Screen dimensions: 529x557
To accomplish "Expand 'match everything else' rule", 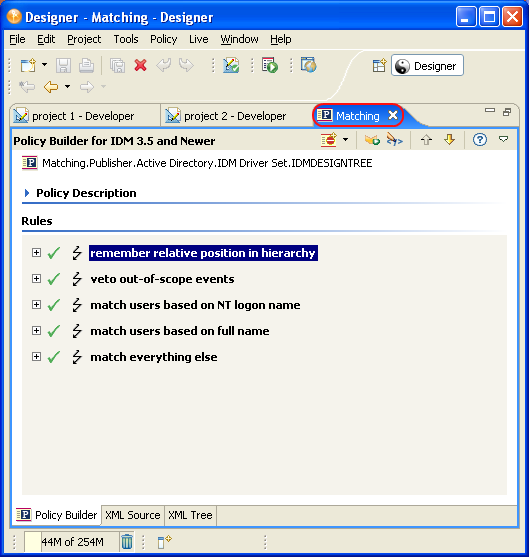I will point(36,356).
